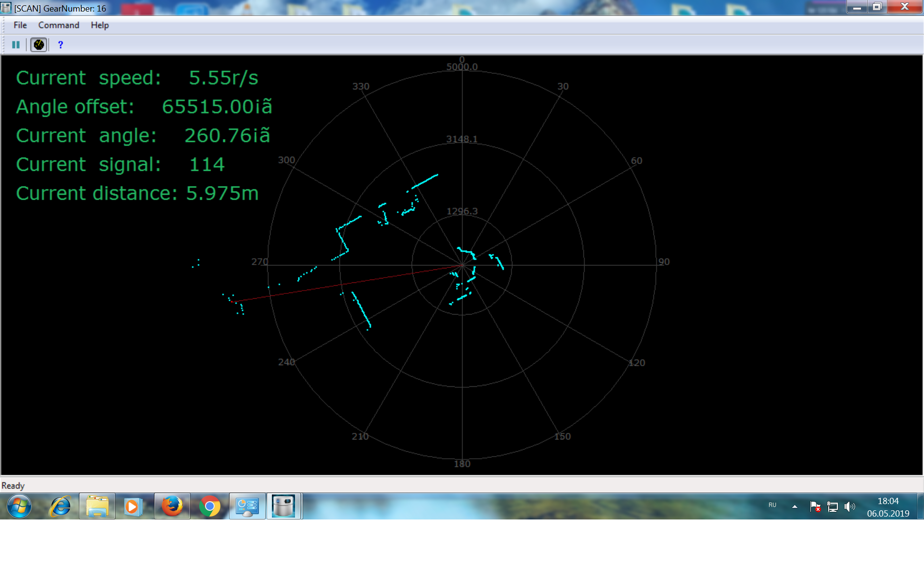Image resolution: width=924 pixels, height=582 pixels.
Task: Toggle the radar scan view button
Action: [38, 45]
